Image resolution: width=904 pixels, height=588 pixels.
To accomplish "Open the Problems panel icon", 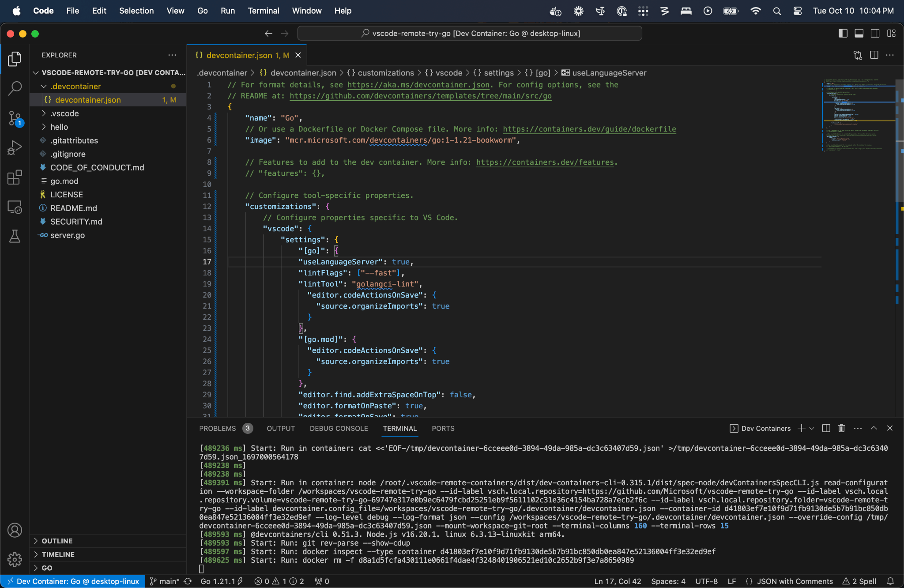I will (x=217, y=429).
